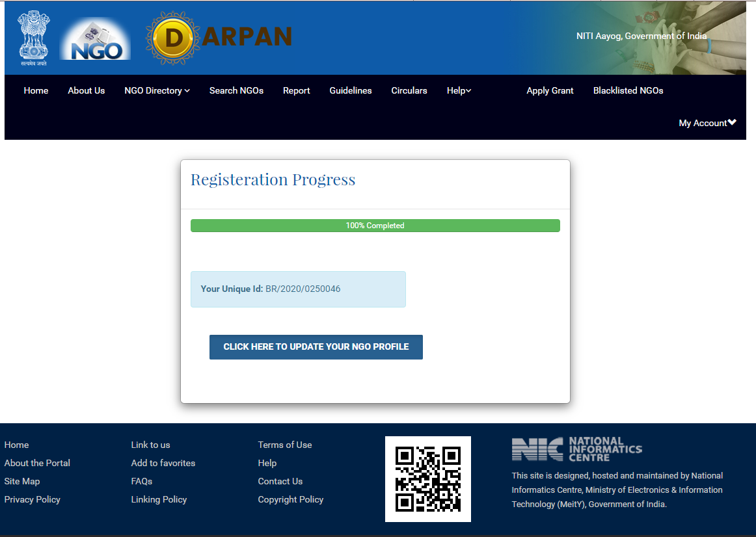
Task: Expand the My Account dropdown
Action: click(x=707, y=123)
